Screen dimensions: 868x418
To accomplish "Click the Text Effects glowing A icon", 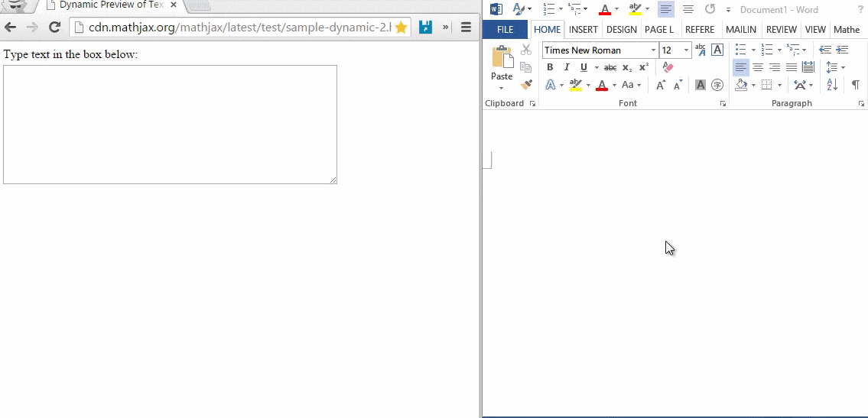I will [551, 85].
